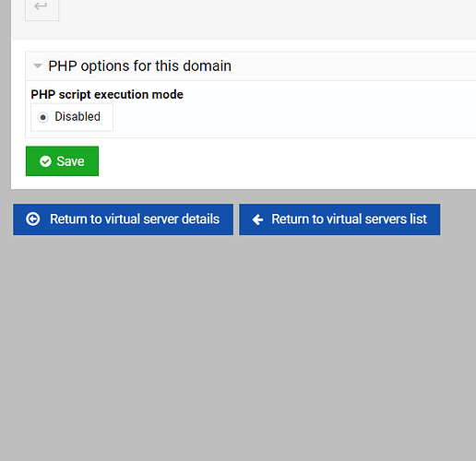
Task: Click the box surrounding the Disabled option
Action: point(72,117)
